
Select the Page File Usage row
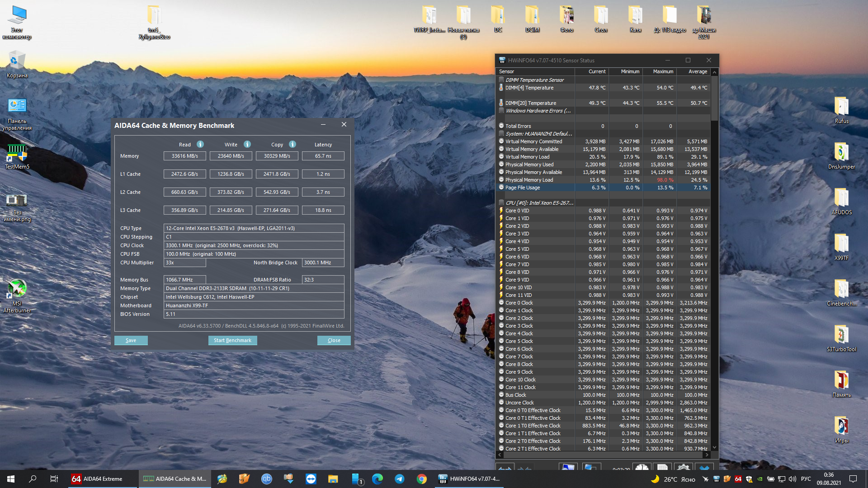click(x=523, y=188)
